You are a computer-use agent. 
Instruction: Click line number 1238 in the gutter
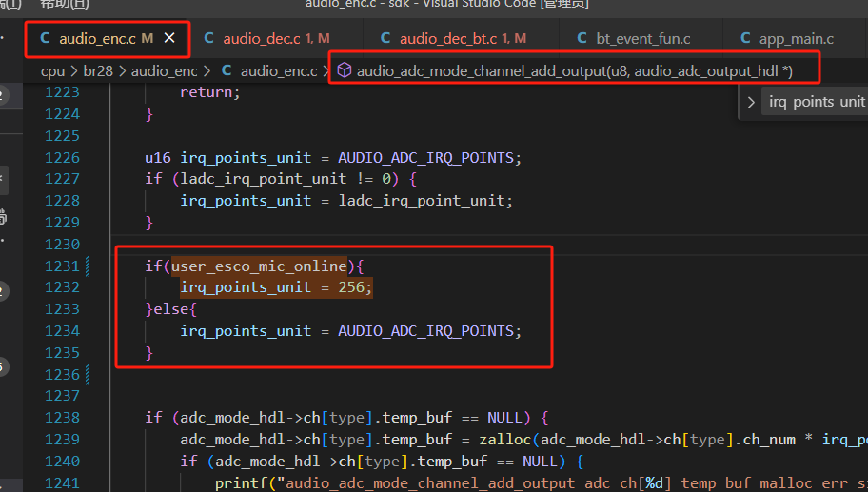click(x=62, y=417)
